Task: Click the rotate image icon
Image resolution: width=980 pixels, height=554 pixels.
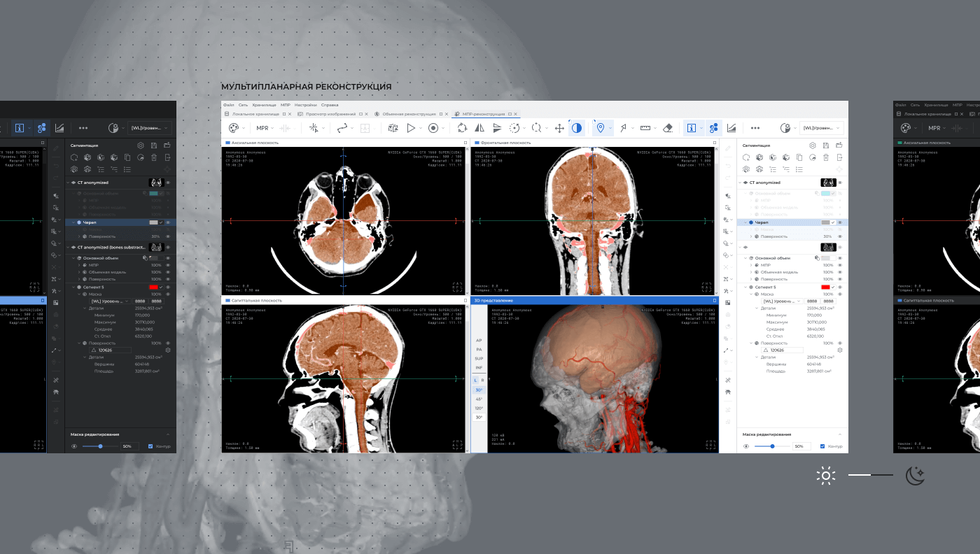Action: pyautogui.click(x=462, y=128)
